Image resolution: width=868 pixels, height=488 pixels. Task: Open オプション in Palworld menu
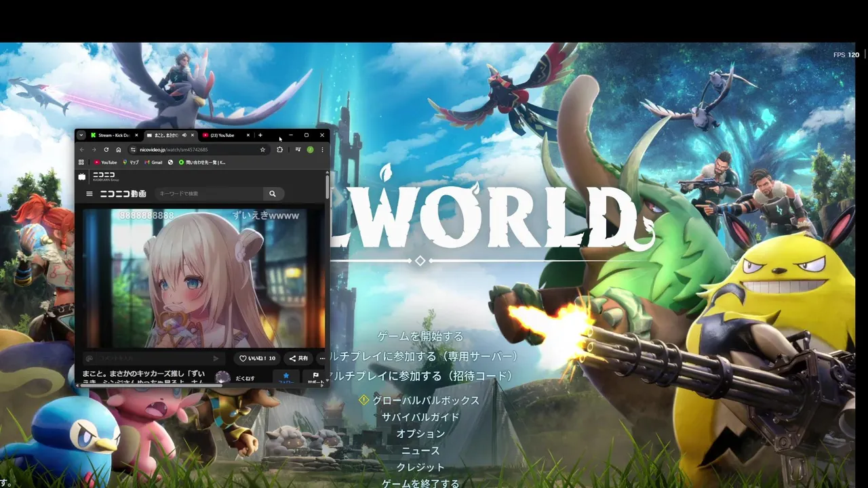[420, 434]
